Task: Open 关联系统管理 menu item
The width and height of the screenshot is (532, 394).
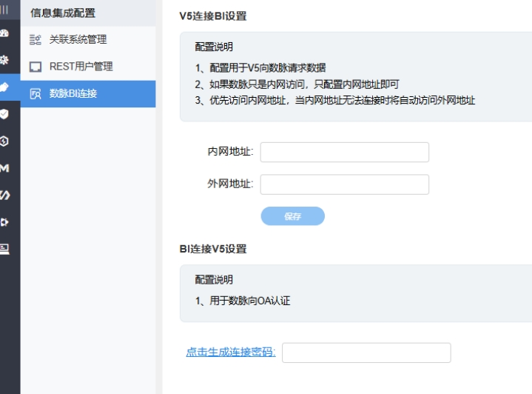Action: (x=88, y=40)
